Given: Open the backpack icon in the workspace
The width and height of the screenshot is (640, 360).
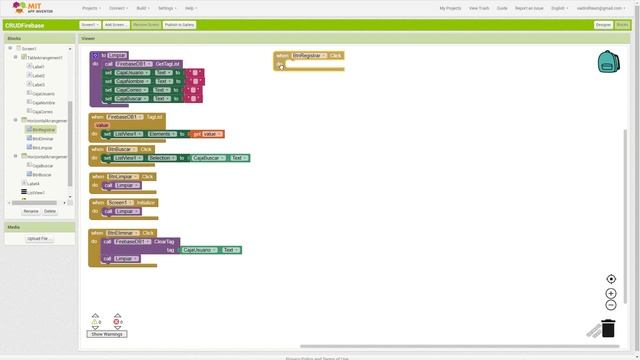Looking at the screenshot, I should coord(609,62).
